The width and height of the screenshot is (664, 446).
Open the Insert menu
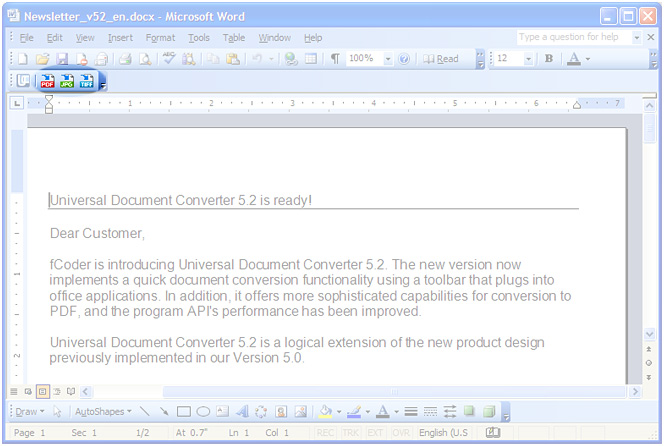[x=120, y=38]
